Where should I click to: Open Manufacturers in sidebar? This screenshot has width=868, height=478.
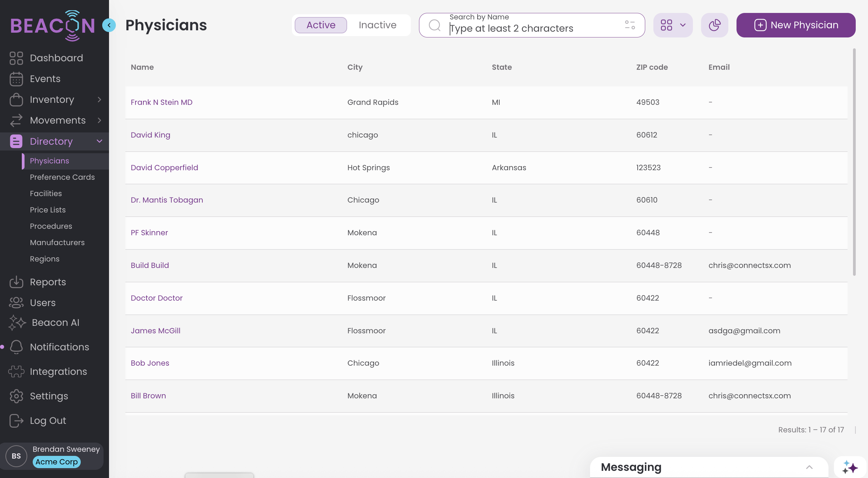(x=57, y=243)
